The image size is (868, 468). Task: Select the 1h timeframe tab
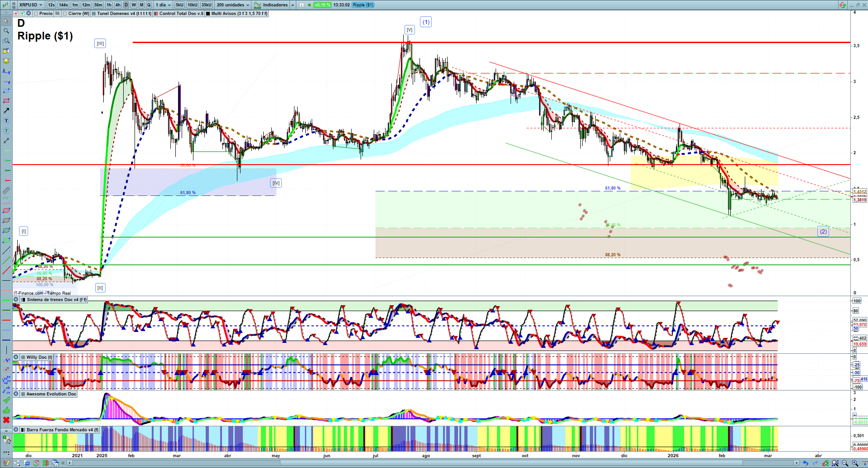(109, 5)
